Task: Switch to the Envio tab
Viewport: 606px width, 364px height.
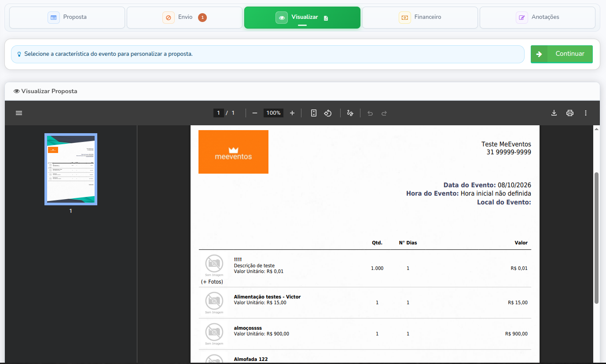Action: (x=185, y=18)
